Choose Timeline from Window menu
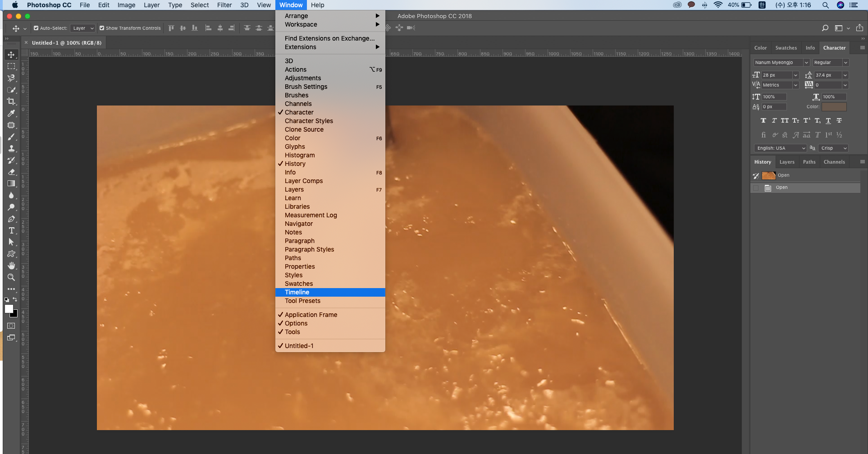Screen dimensions: 868x454 pos(330,292)
